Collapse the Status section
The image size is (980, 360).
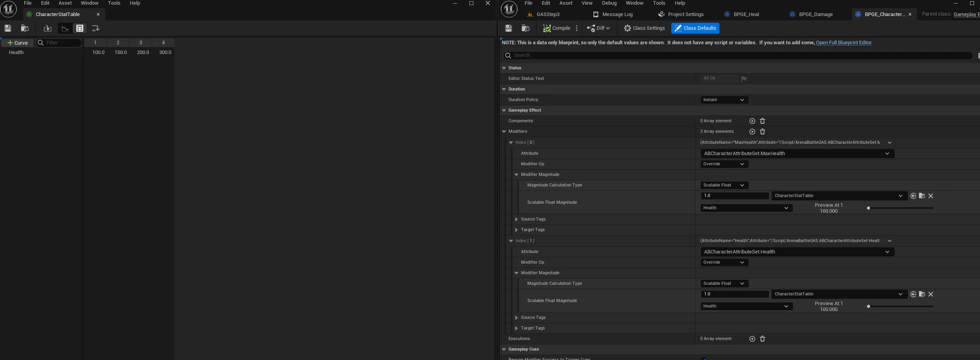[x=504, y=68]
